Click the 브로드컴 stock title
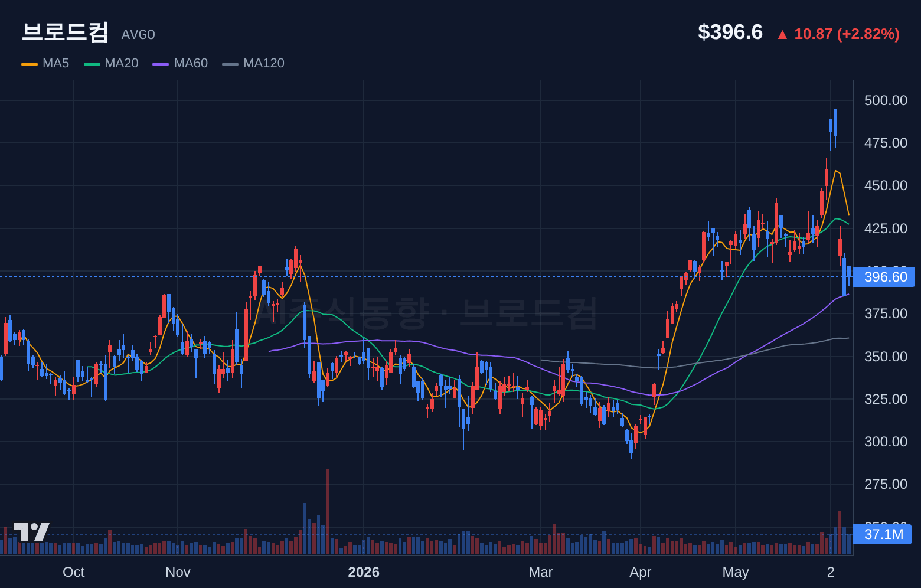The height and width of the screenshot is (588, 921). click(x=65, y=32)
